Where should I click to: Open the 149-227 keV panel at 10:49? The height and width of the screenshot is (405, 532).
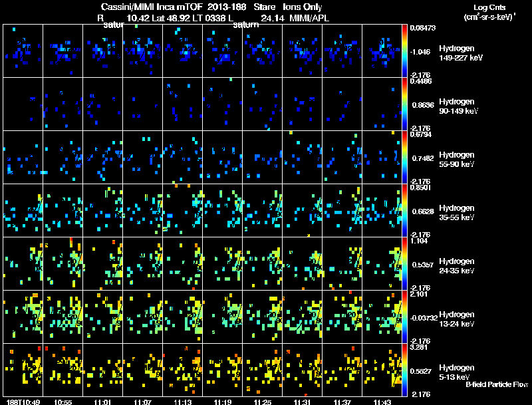[x=23, y=51]
